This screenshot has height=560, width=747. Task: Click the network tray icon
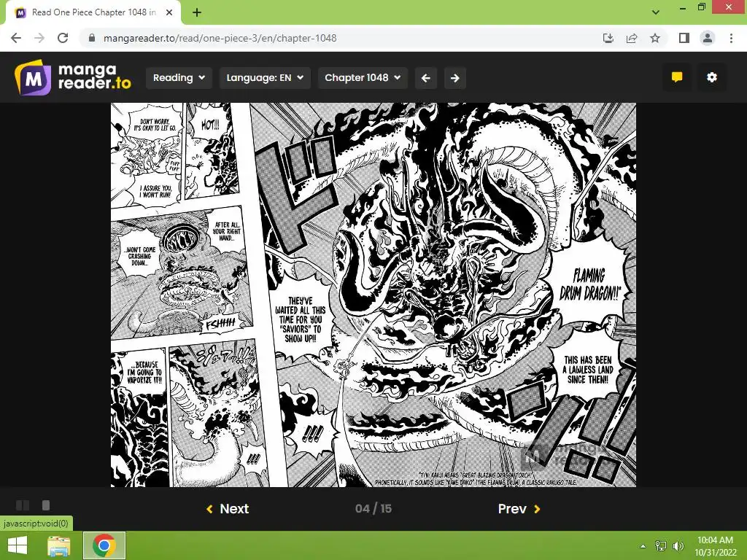pyautogui.click(x=661, y=545)
